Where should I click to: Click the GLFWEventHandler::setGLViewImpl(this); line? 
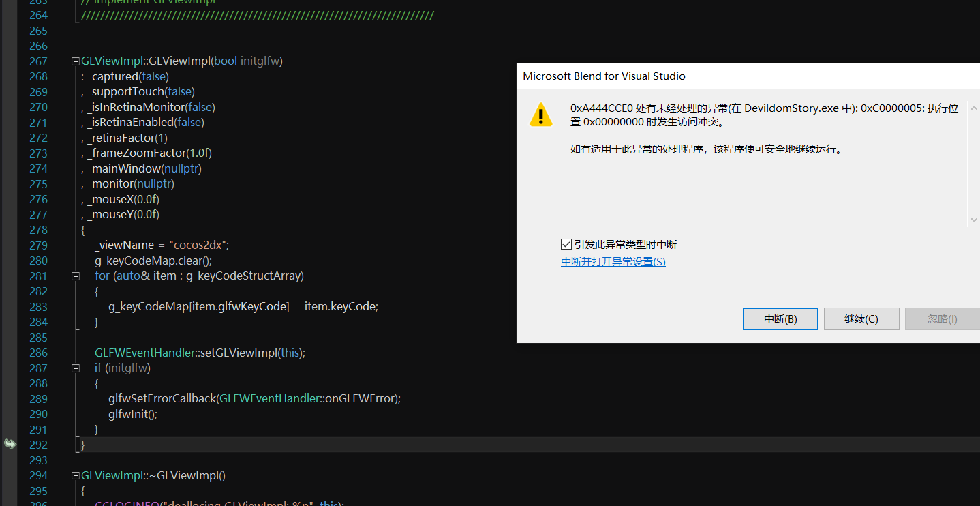tap(200, 353)
